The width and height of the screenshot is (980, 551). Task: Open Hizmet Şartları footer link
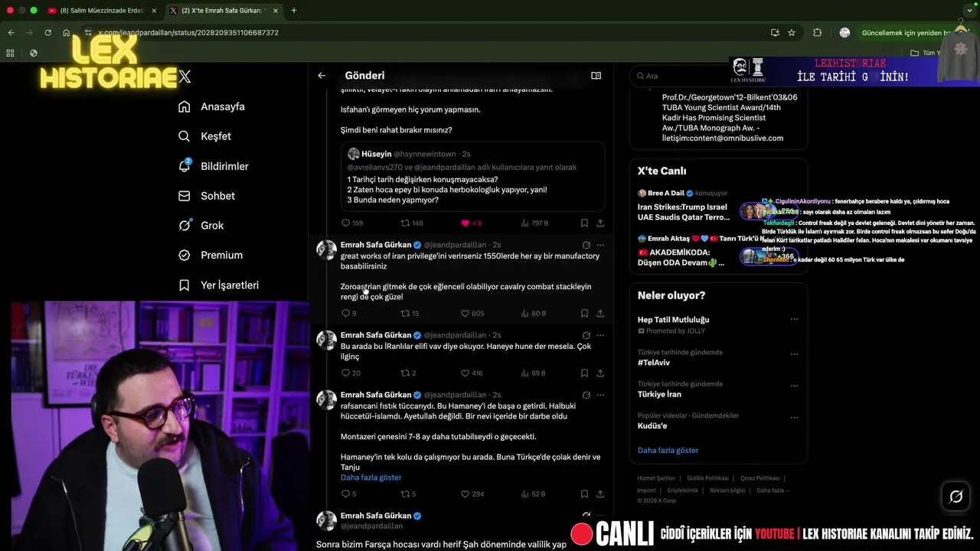tap(656, 478)
